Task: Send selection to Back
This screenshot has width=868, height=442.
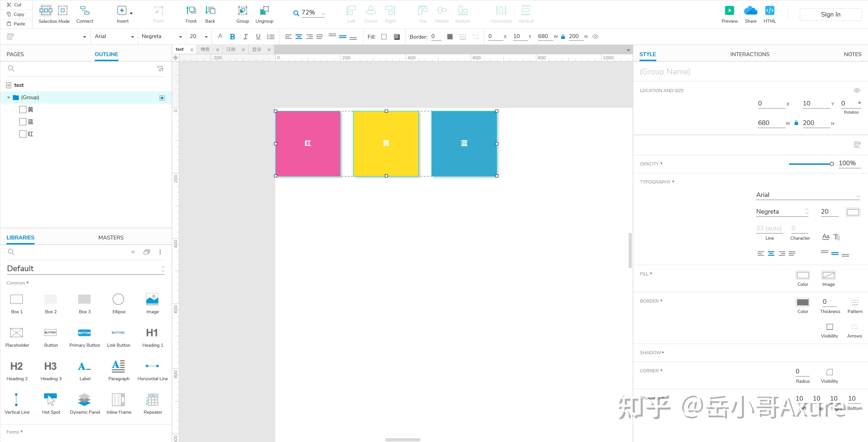Action: (210, 11)
